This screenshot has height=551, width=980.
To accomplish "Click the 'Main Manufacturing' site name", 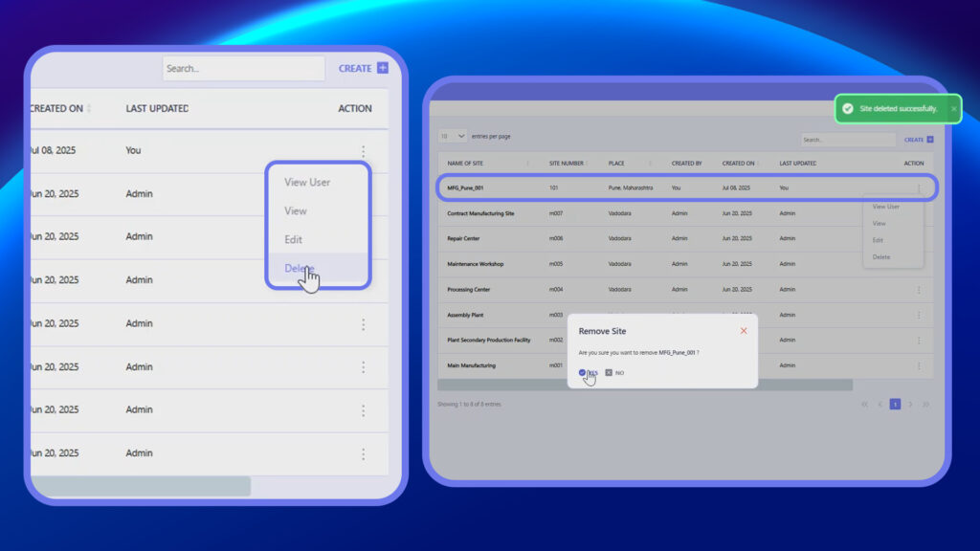I will [x=471, y=365].
